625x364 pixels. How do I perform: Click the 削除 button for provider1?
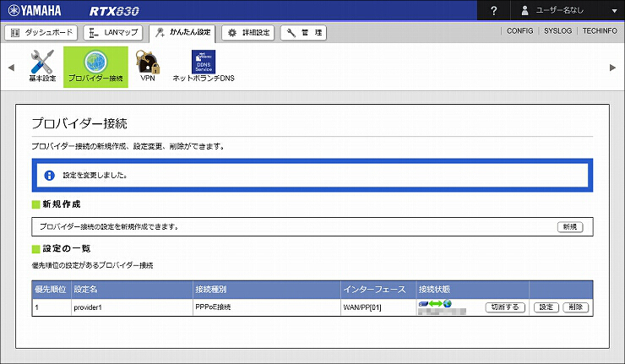pyautogui.click(x=575, y=307)
